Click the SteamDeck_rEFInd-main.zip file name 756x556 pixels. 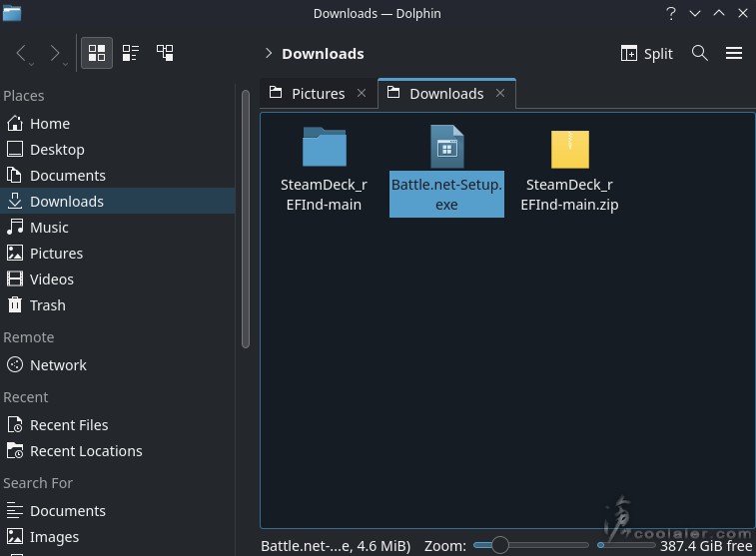tap(569, 195)
